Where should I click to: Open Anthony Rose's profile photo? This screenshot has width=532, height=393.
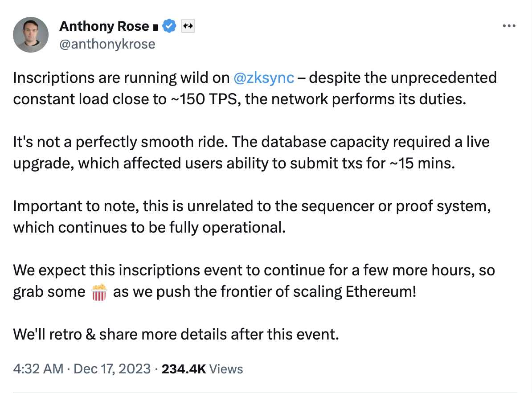point(31,35)
